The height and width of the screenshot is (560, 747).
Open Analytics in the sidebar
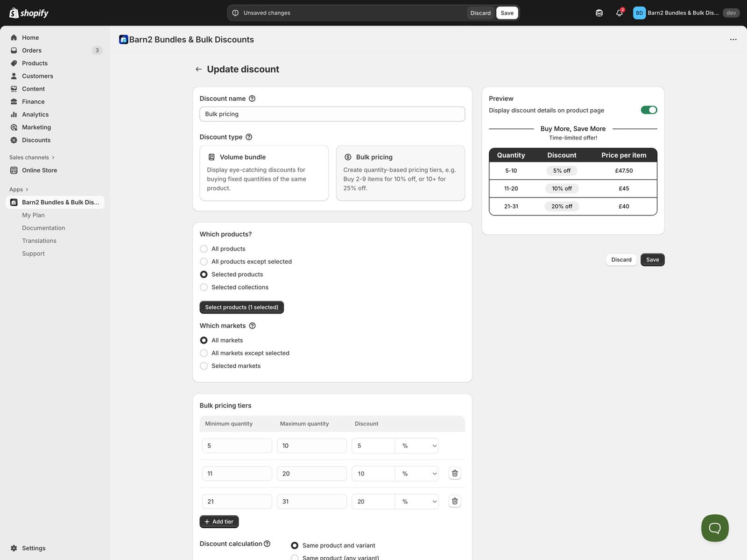pos(35,114)
